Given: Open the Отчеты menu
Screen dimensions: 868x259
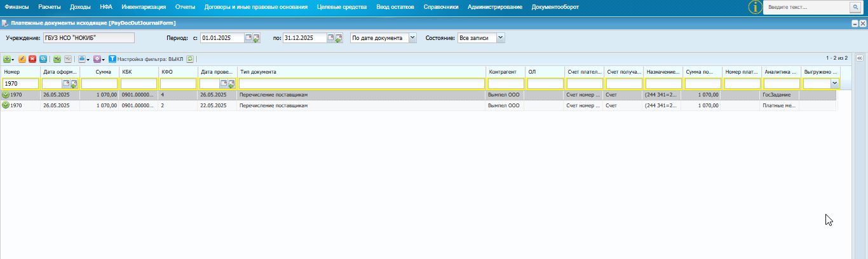Looking at the screenshot, I should pos(186,6).
